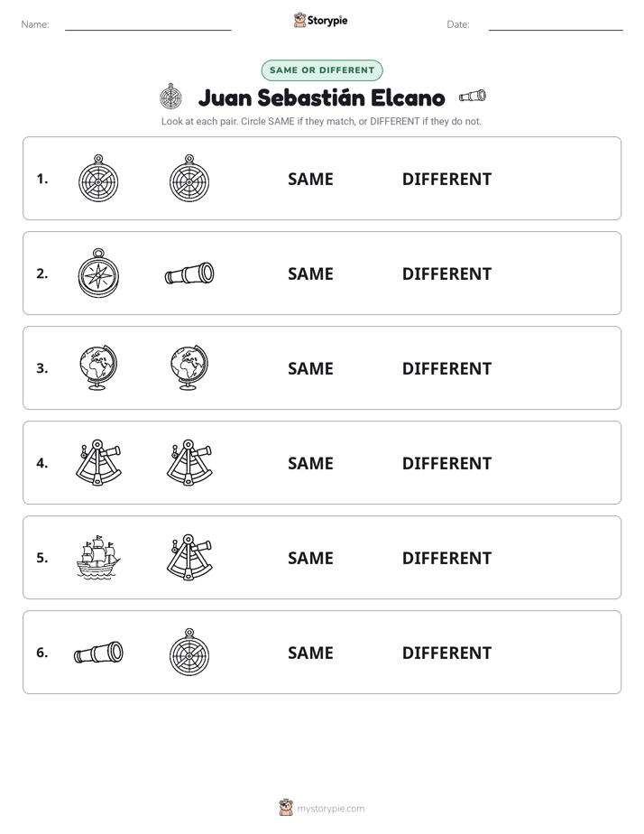The height and width of the screenshot is (834, 644).
Task: Select DIFFERENT for question 5
Action: coord(446,558)
